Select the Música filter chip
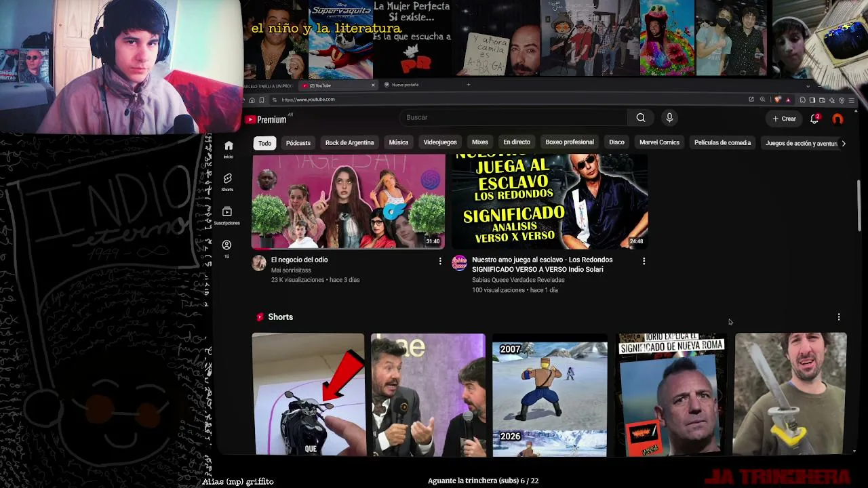 [399, 142]
